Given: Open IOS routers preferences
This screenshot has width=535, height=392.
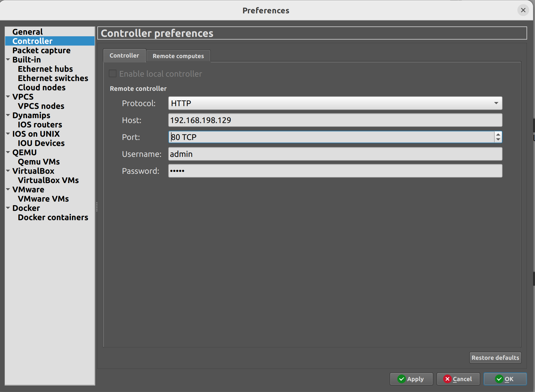Looking at the screenshot, I should (x=40, y=124).
